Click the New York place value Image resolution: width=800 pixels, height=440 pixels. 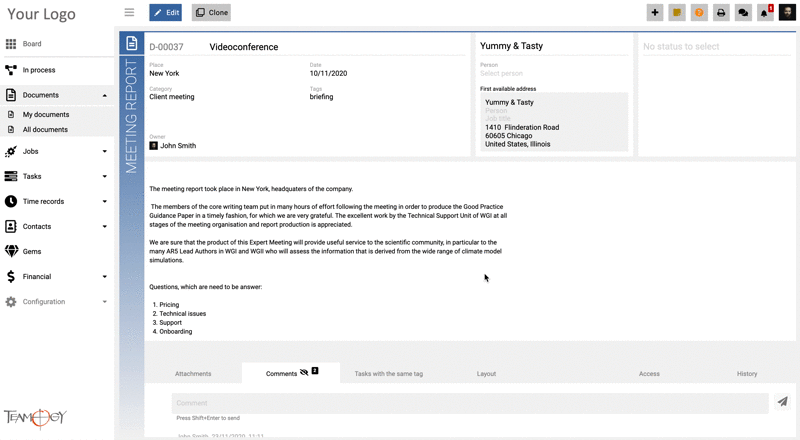(164, 74)
